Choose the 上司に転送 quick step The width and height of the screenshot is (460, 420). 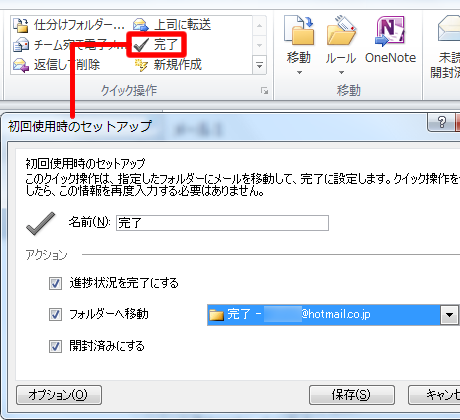172,25
